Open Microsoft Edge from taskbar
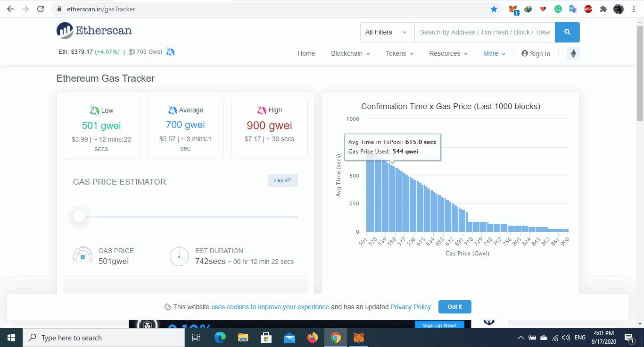 pyautogui.click(x=220, y=338)
